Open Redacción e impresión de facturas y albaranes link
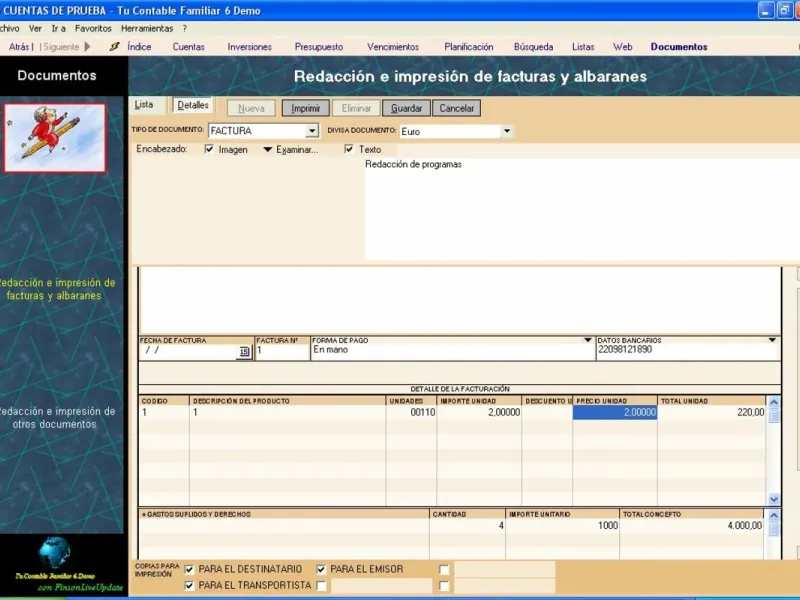Viewport: 800px width, 600px height. coord(57,289)
